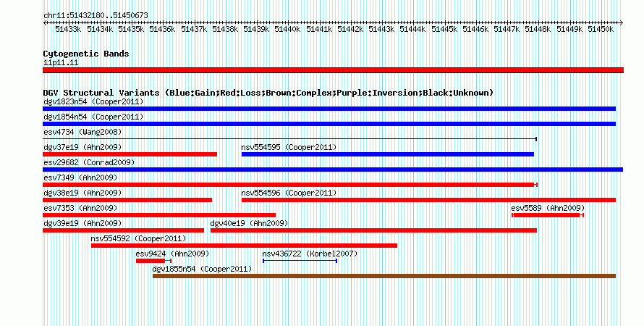Click the 51433k ruler tick label
Image resolution: width=644 pixels, height=326 pixels.
coord(68,29)
